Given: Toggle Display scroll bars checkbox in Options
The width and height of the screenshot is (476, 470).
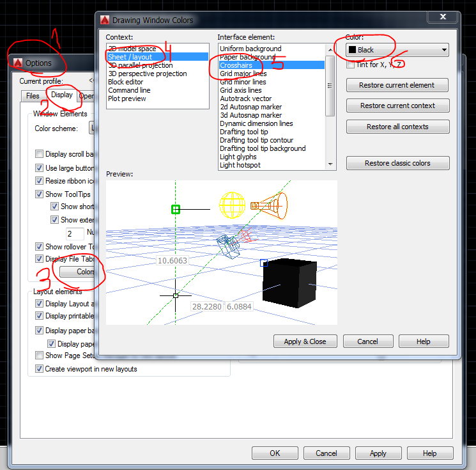Looking at the screenshot, I should tap(39, 153).
